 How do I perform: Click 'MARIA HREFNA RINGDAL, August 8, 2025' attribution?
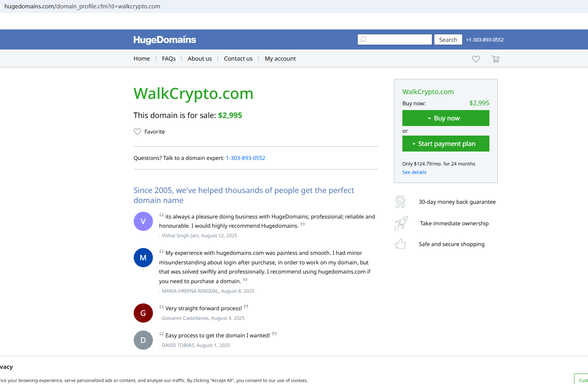207,291
